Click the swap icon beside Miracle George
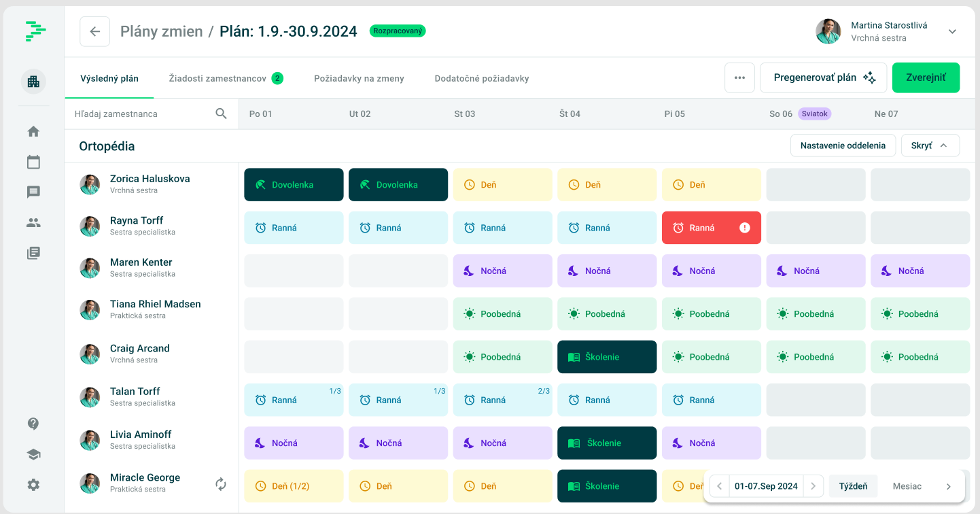The width and height of the screenshot is (980, 514). click(221, 484)
